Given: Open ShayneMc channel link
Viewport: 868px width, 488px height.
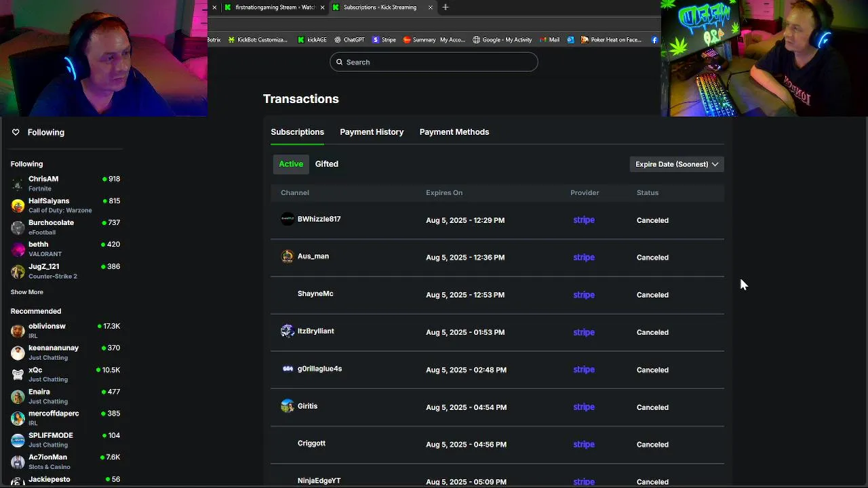Looking at the screenshot, I should click(315, 293).
